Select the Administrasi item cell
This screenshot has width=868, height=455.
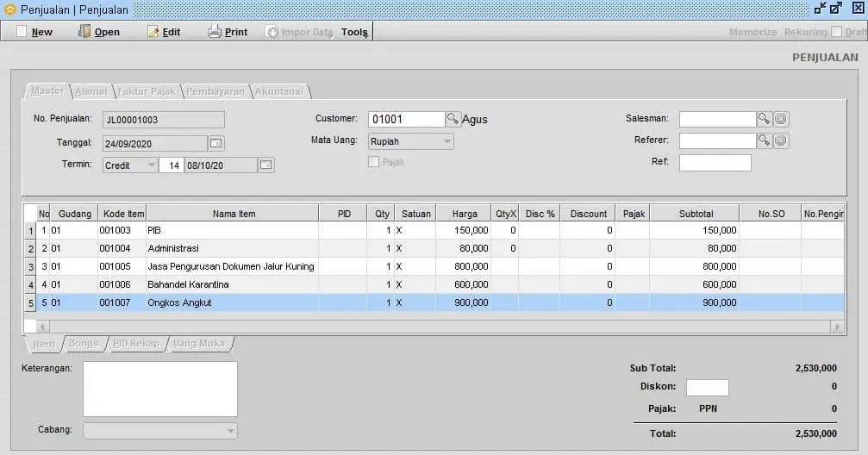tap(233, 248)
